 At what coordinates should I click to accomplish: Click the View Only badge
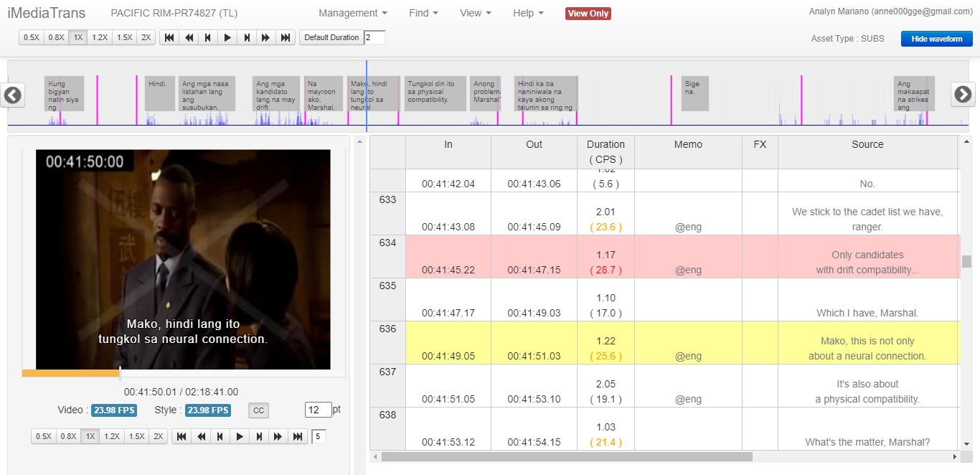[x=588, y=14]
